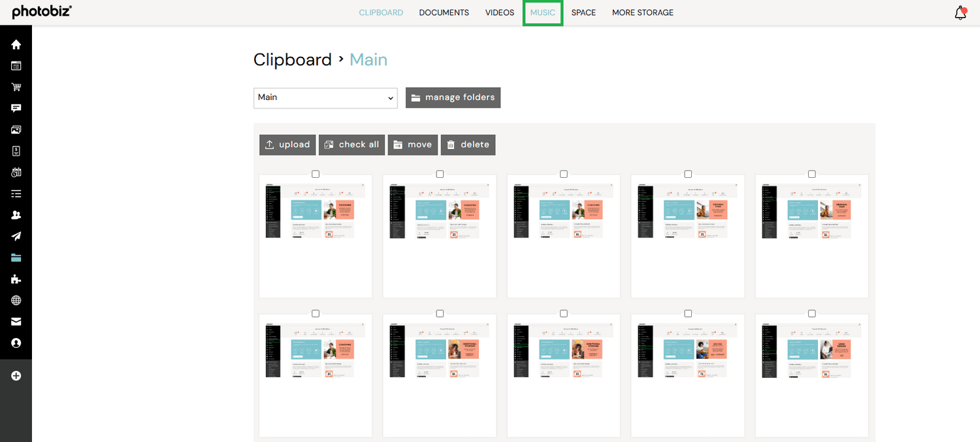Click the upload button
This screenshot has width=980, height=442.
pos(288,144)
